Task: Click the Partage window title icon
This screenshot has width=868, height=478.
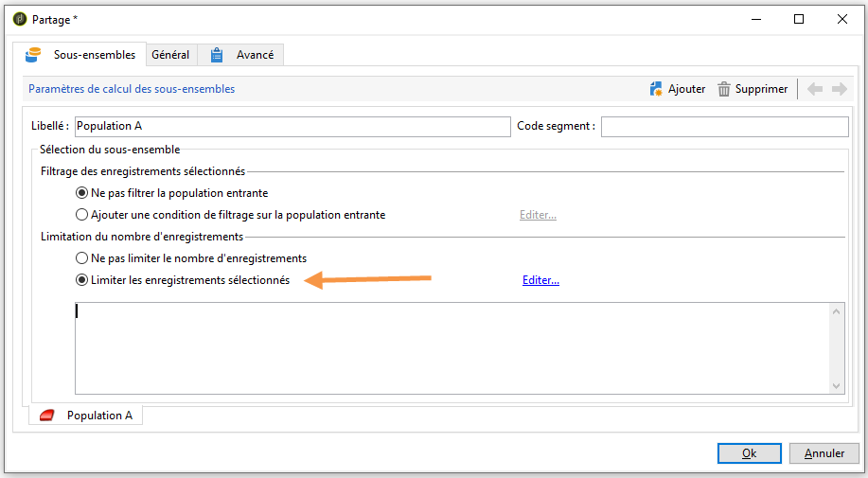Action: tap(20, 19)
